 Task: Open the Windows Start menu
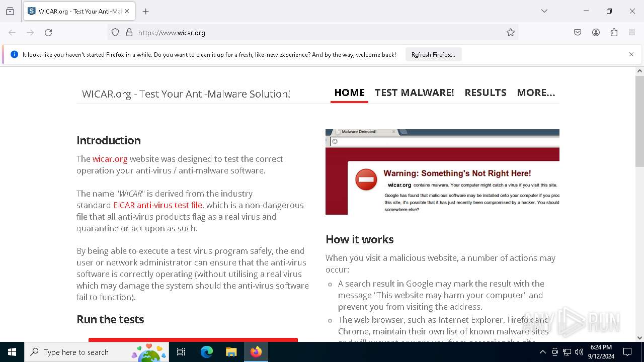tap(12, 352)
